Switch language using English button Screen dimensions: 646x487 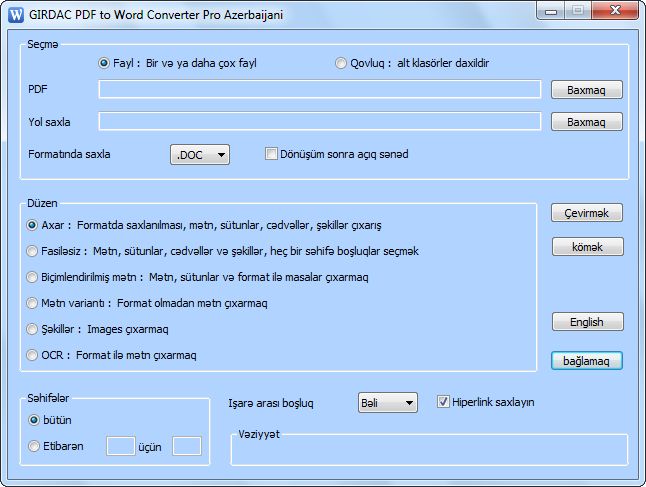(587, 322)
